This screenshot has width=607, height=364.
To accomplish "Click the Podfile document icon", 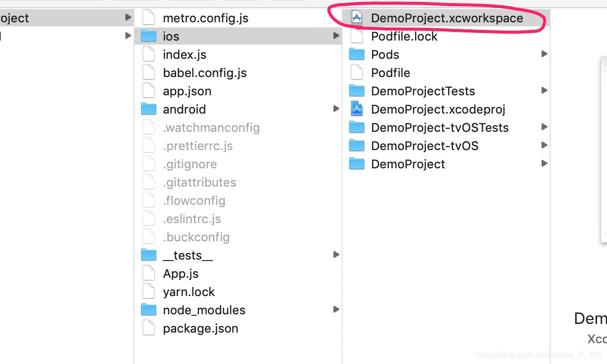I will tap(356, 72).
